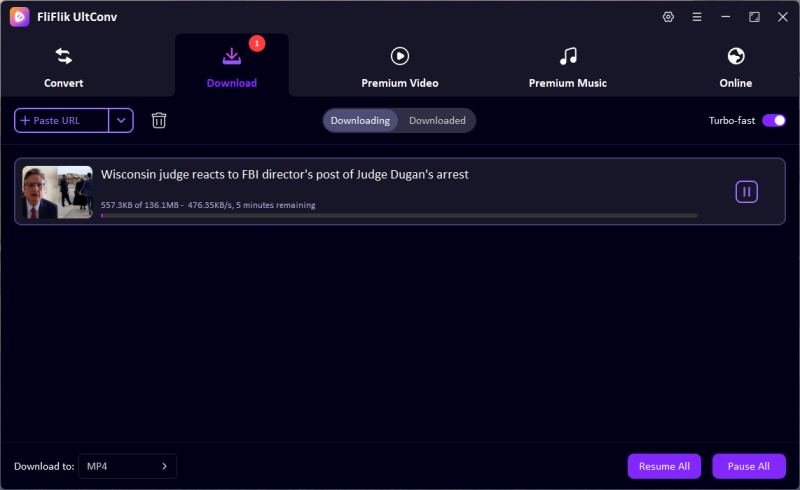Click the Premium Video play icon
800x490 pixels.
click(399, 56)
